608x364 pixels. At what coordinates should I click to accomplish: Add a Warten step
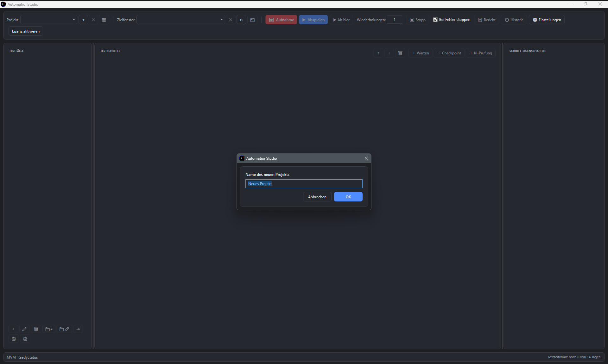coord(421,53)
